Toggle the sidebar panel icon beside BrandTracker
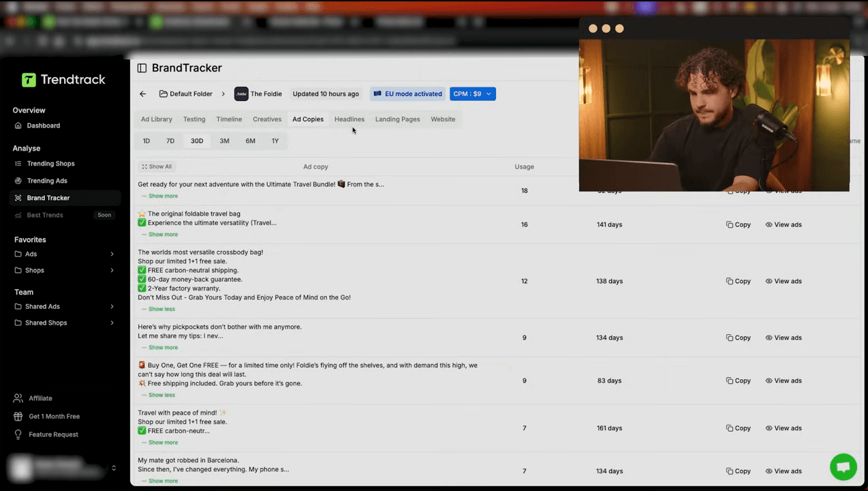The width and height of the screenshot is (868, 491). (x=142, y=68)
